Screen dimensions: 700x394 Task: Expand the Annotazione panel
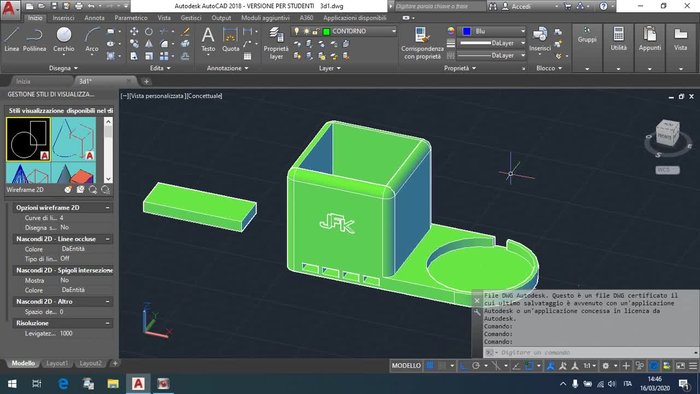coord(228,68)
